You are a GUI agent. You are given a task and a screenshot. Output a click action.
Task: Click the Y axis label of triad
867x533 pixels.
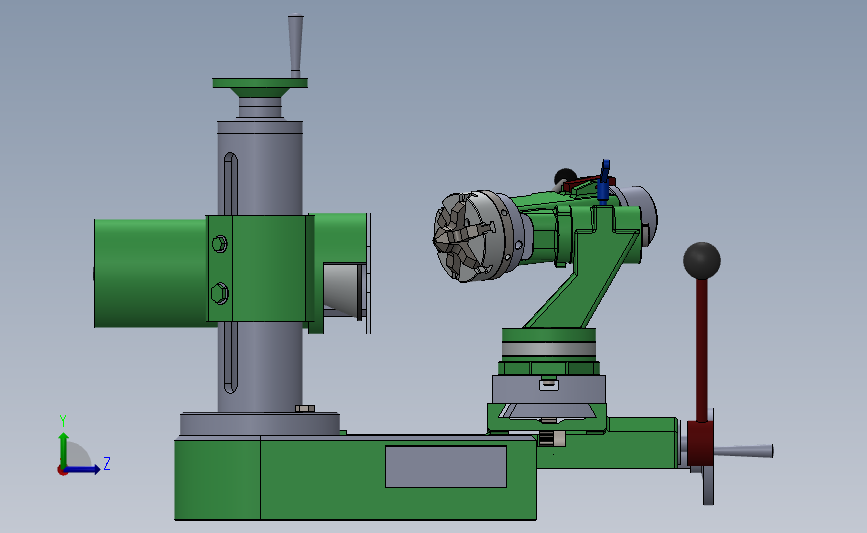pyautogui.click(x=62, y=421)
